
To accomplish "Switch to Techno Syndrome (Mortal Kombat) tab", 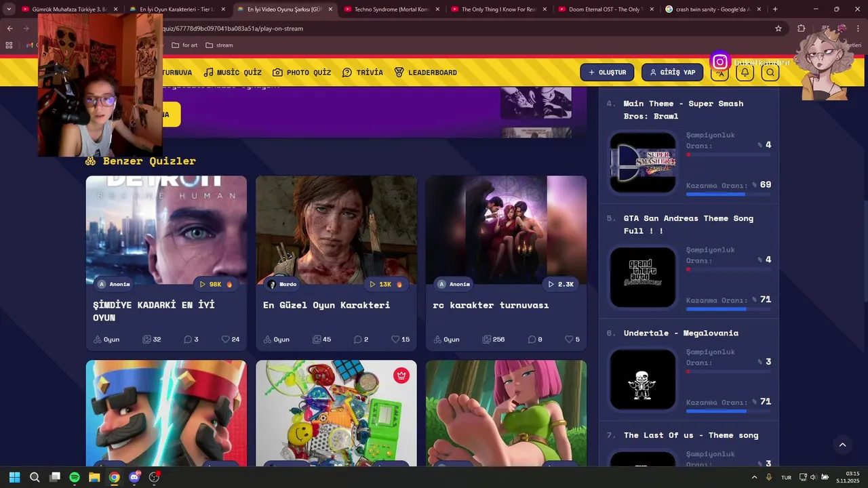I will point(392,9).
